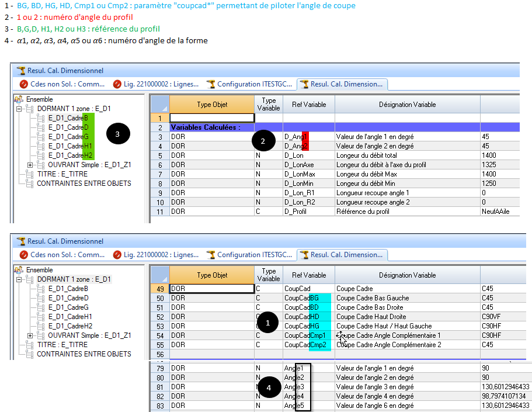Expand OUVRANT Simple : E_D1_Z1 in the upper tree
Image resolution: width=532 pixels, height=412 pixels.
pyautogui.click(x=30, y=165)
